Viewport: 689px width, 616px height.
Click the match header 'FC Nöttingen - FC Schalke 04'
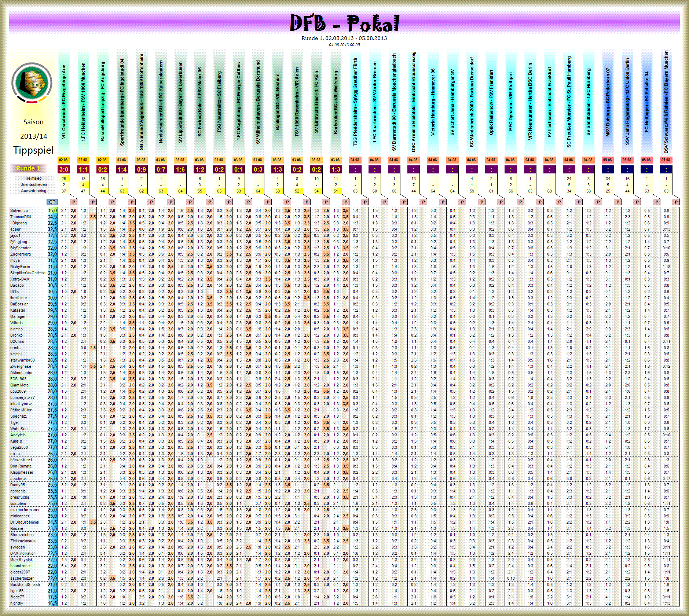[647, 102]
